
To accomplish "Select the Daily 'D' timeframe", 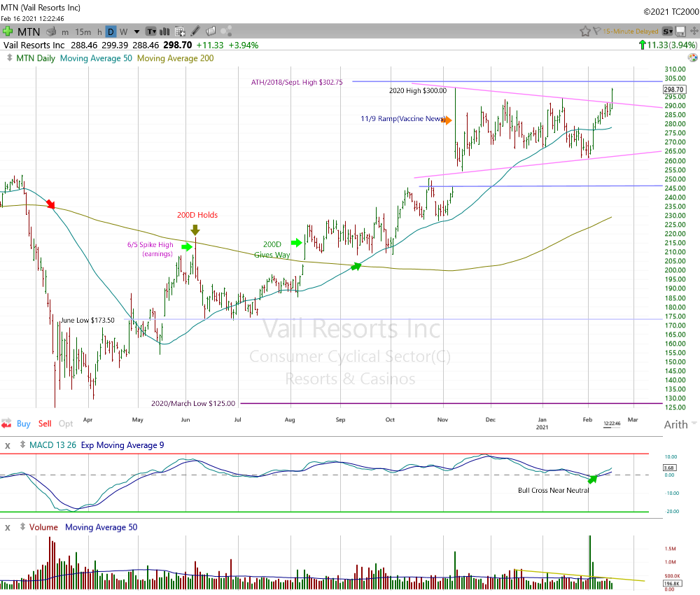I will coord(111,31).
